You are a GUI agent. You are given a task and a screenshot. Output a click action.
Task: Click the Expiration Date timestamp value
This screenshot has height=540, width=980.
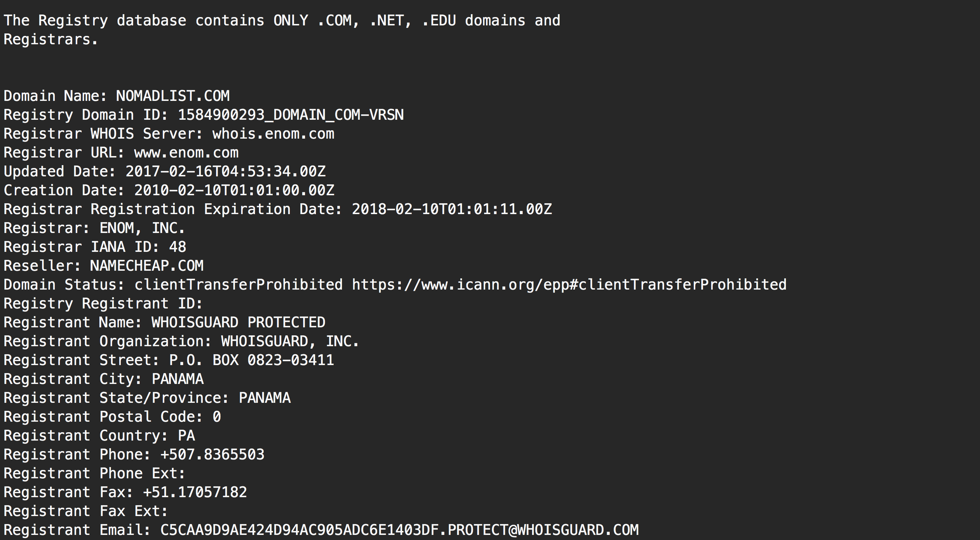tap(452, 209)
